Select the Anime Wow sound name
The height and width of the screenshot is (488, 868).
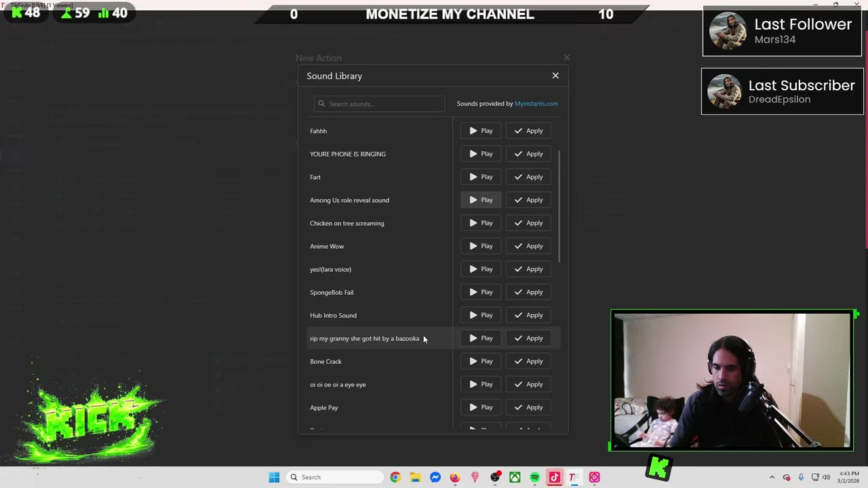point(327,246)
